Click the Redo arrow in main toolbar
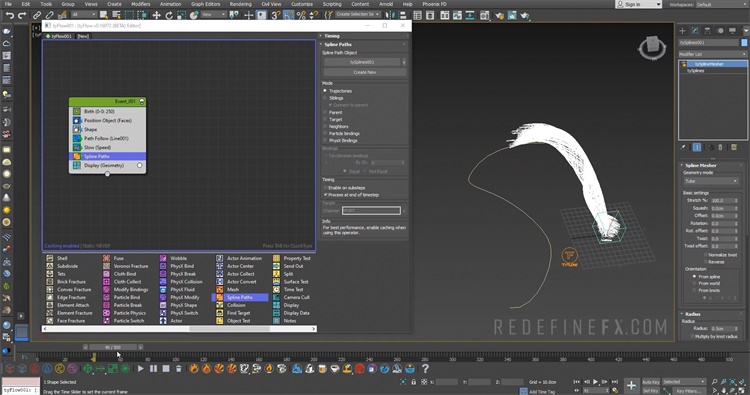Screen dimensions: 750x395 (22, 15)
